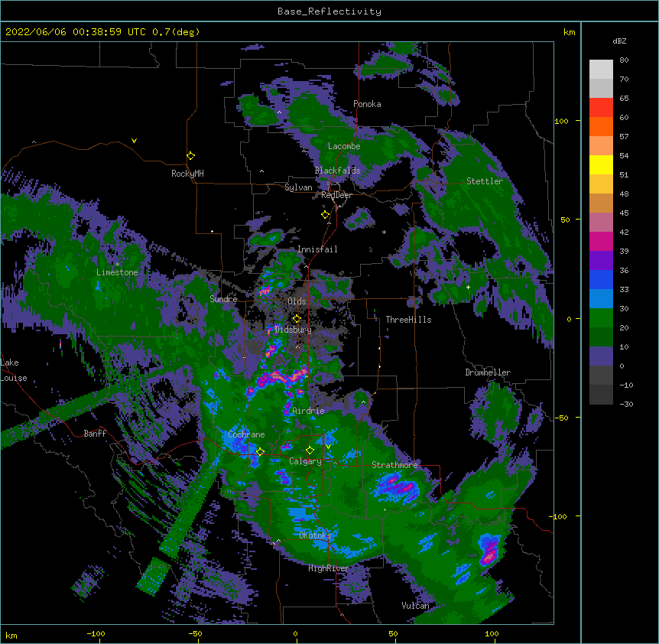659x644 pixels.
Task: Select the ThreeHills label
Action: (x=408, y=320)
